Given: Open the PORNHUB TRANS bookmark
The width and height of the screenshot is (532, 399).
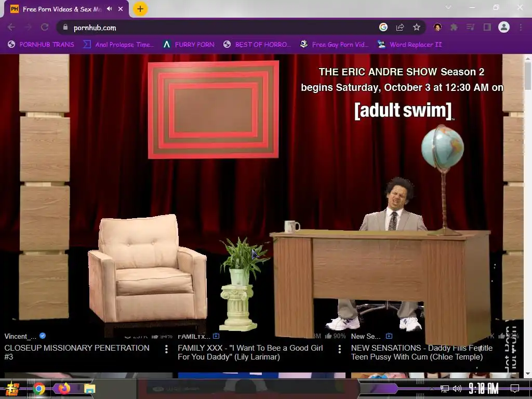Looking at the screenshot, I should (x=41, y=45).
